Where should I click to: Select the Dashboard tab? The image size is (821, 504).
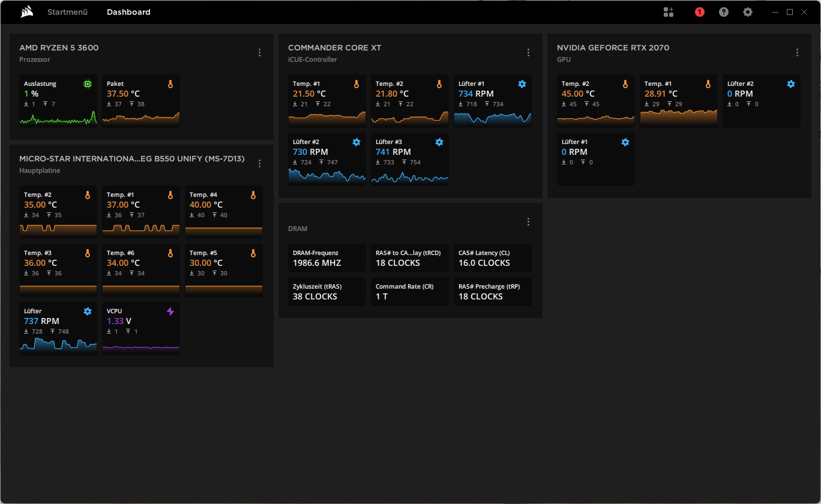pos(128,12)
